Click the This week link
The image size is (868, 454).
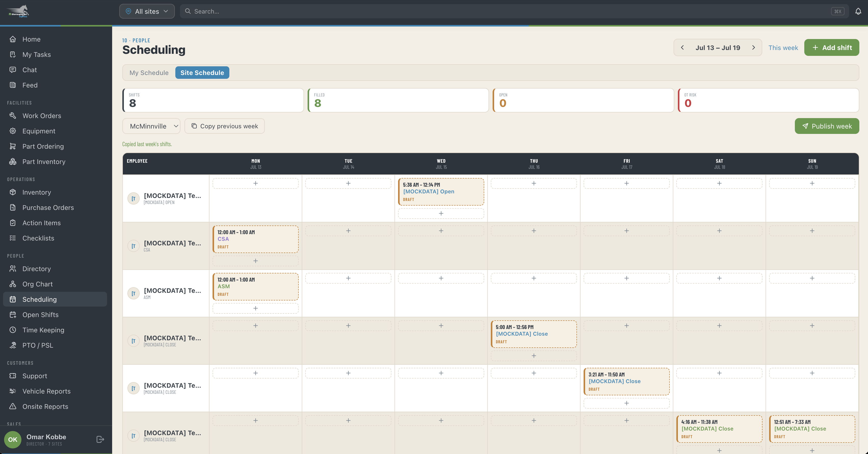pyautogui.click(x=783, y=47)
